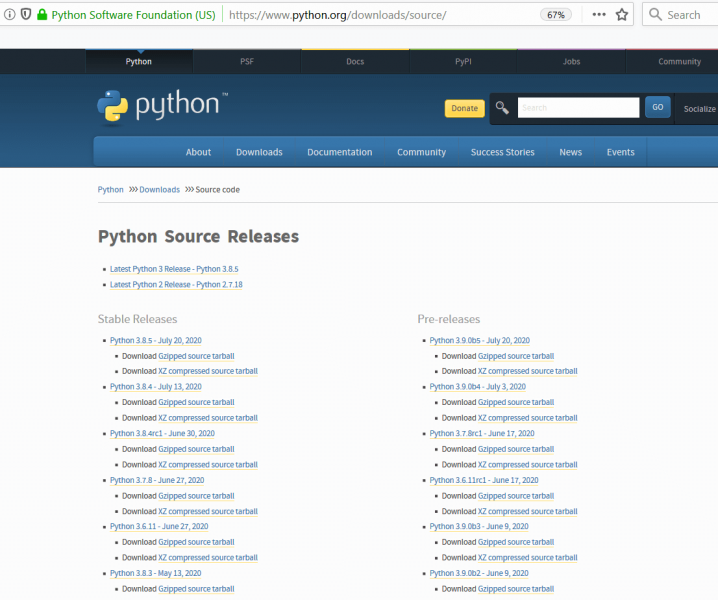
Task: Click the green padlock security icon
Action: [x=42, y=15]
